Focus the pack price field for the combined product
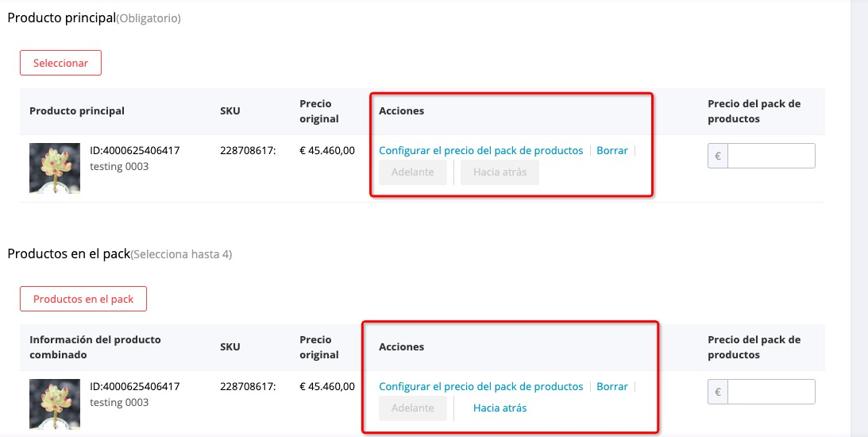This screenshot has height=437, width=868. (x=771, y=392)
